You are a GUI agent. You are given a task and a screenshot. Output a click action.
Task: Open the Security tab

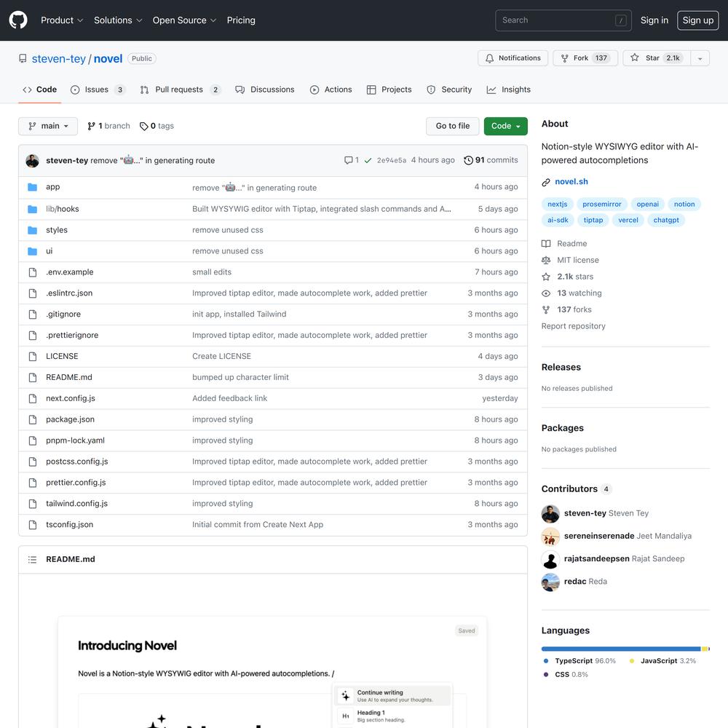(x=449, y=90)
